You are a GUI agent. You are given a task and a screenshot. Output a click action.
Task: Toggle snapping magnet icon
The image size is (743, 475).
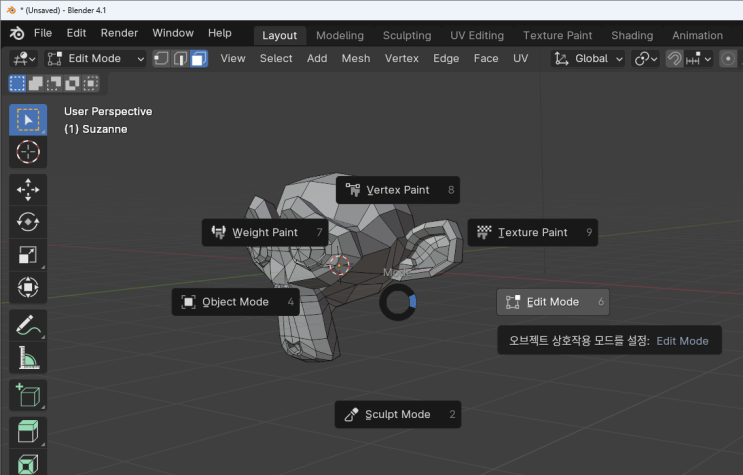point(674,59)
